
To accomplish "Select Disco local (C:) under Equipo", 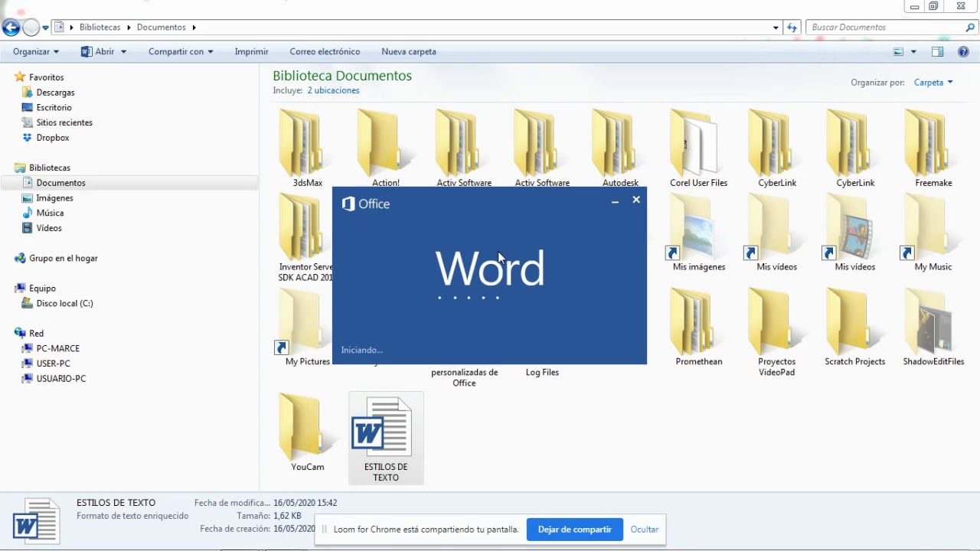I will tap(64, 304).
